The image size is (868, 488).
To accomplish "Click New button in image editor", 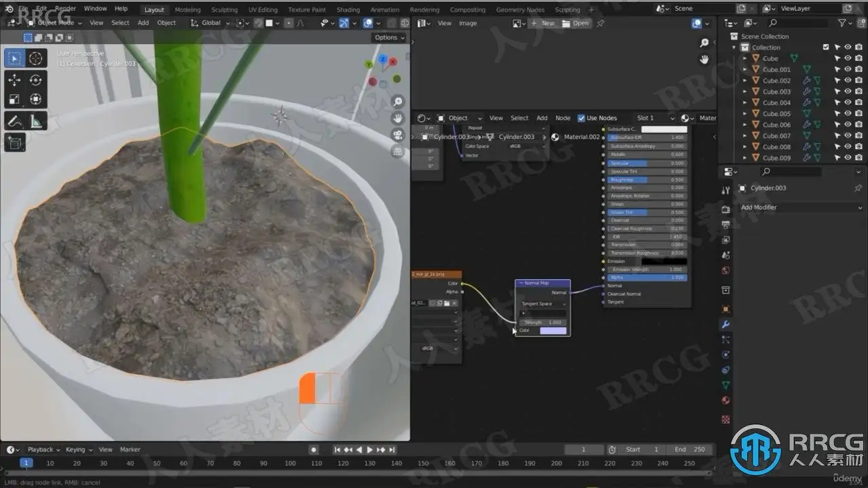I will (542, 23).
